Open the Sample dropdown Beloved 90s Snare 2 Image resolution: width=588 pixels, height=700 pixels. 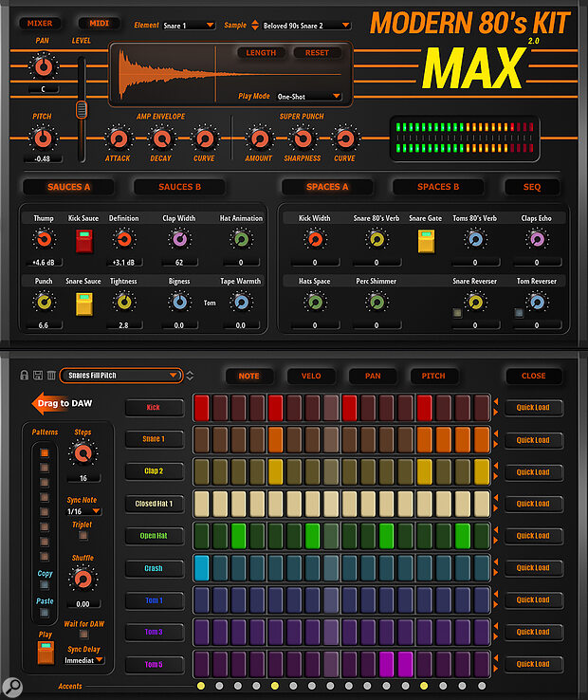pos(306,26)
